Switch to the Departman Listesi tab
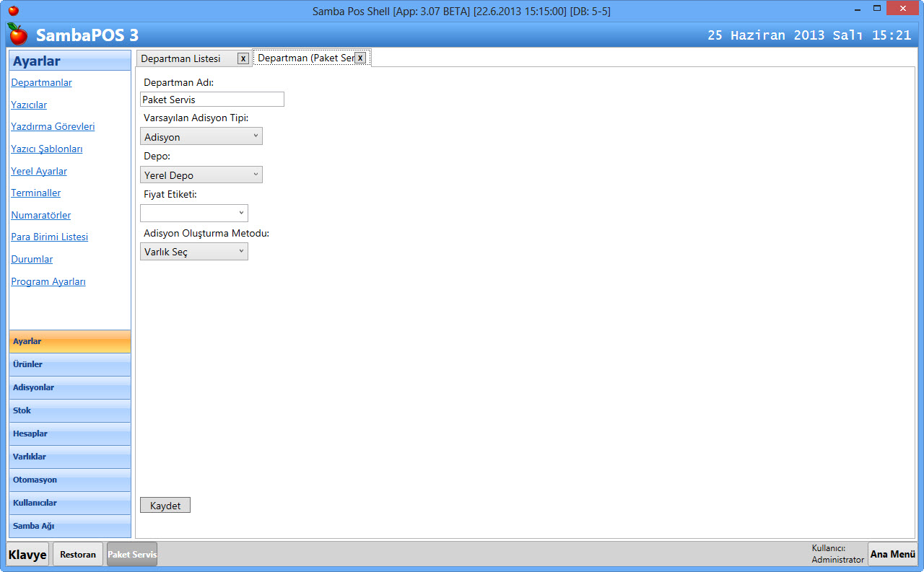Viewport: 924px width, 572px height. pos(181,58)
